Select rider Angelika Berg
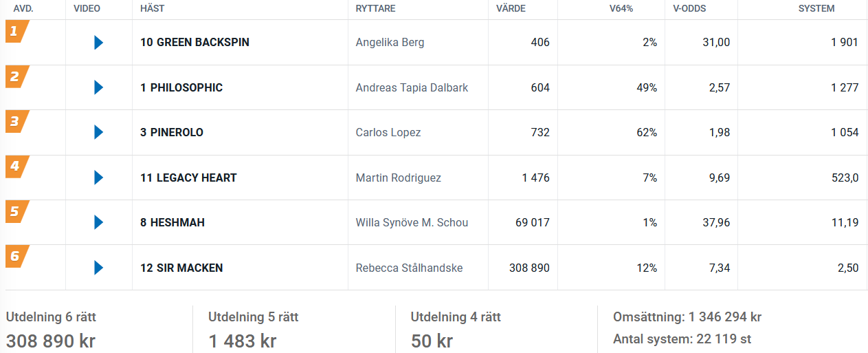Image resolution: width=868 pixels, height=353 pixels. 390,43
